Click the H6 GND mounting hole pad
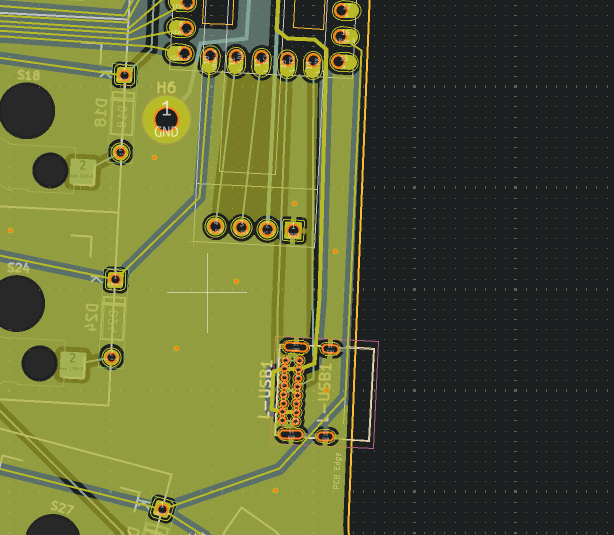The height and width of the screenshot is (535, 614). click(x=166, y=119)
